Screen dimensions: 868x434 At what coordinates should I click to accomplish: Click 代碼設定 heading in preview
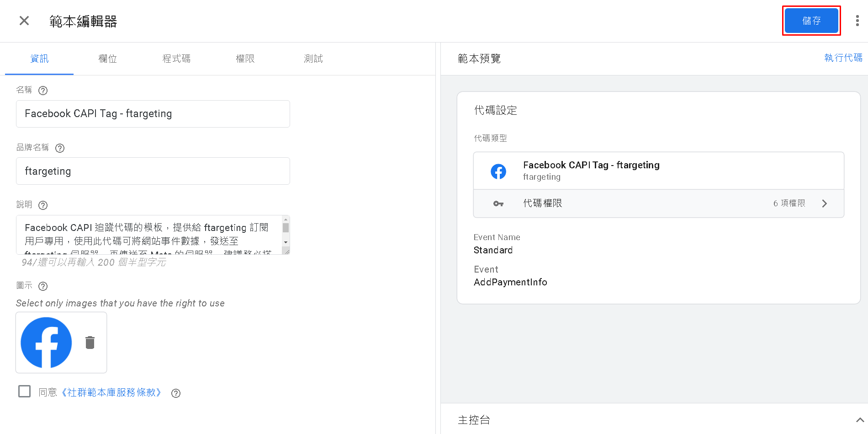496,110
